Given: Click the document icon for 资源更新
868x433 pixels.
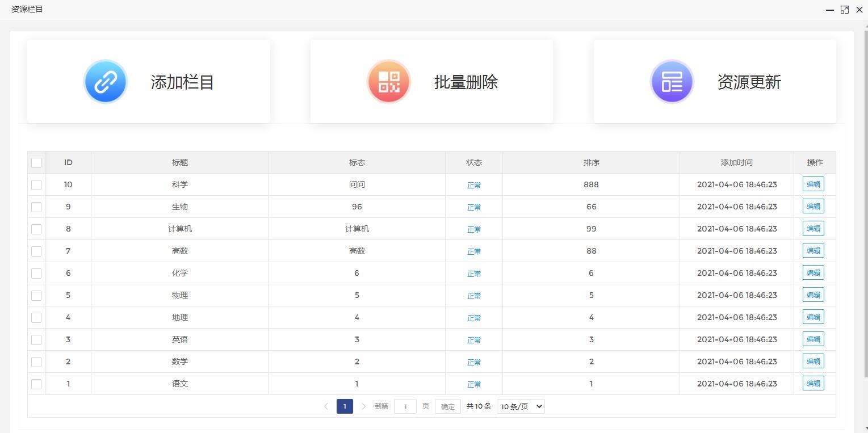Looking at the screenshot, I should pos(672,81).
